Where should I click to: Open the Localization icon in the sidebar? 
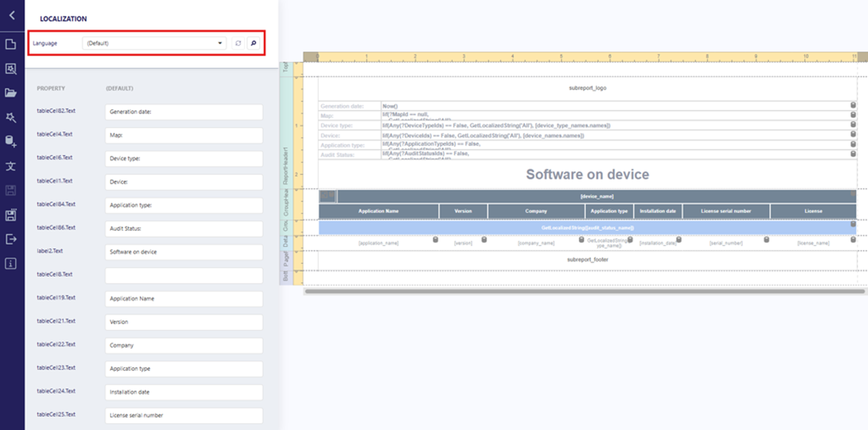point(11,166)
